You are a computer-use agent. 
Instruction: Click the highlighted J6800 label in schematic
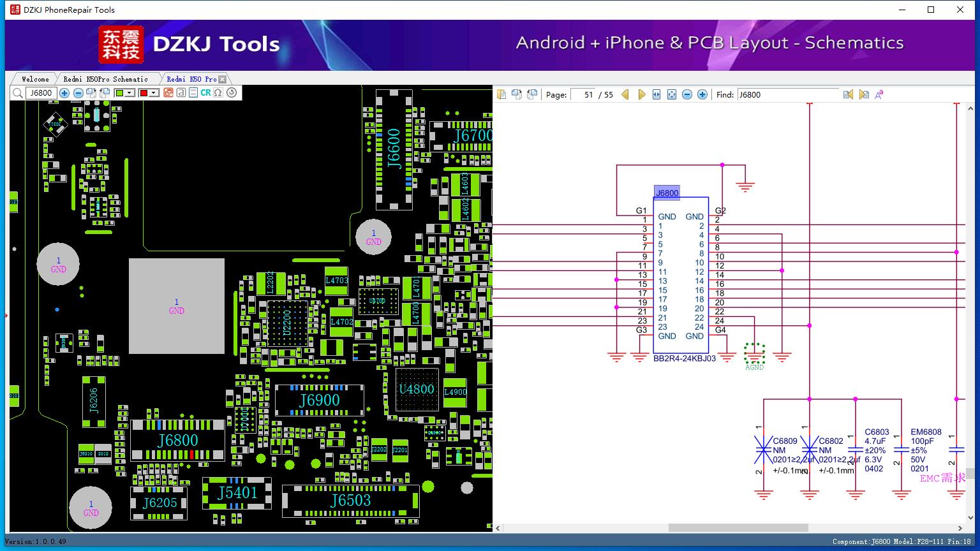667,193
